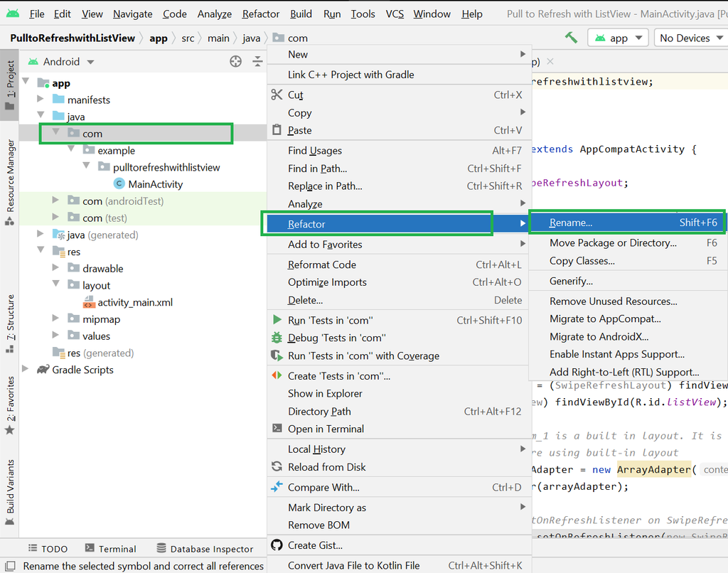Collapse the res folder tree arrow
Image resolution: width=728 pixels, height=573 pixels.
42,252
